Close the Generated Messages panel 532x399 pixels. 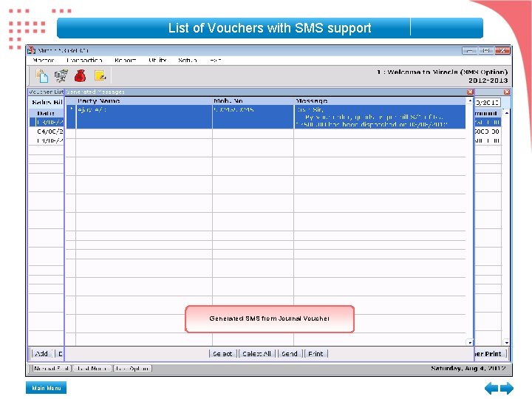pyautogui.click(x=470, y=92)
